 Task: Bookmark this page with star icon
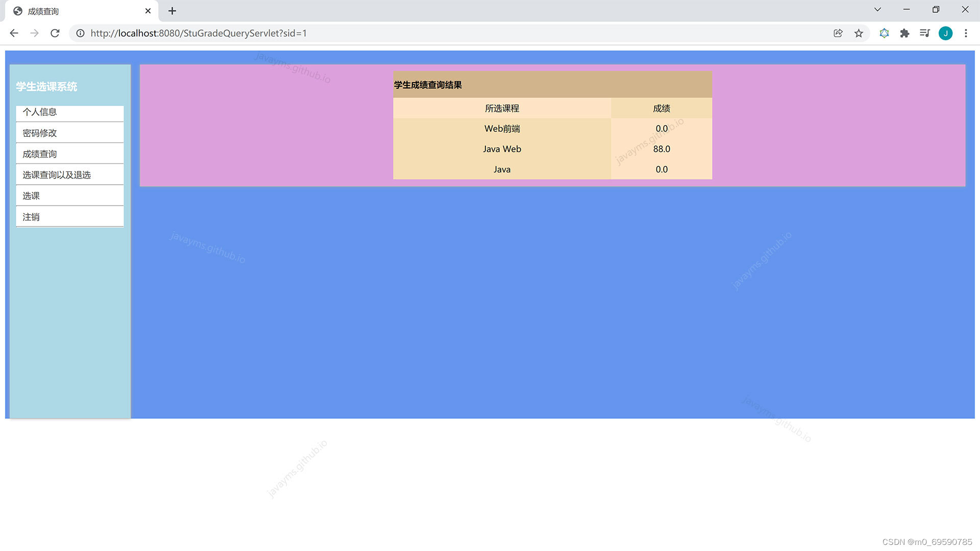(859, 33)
